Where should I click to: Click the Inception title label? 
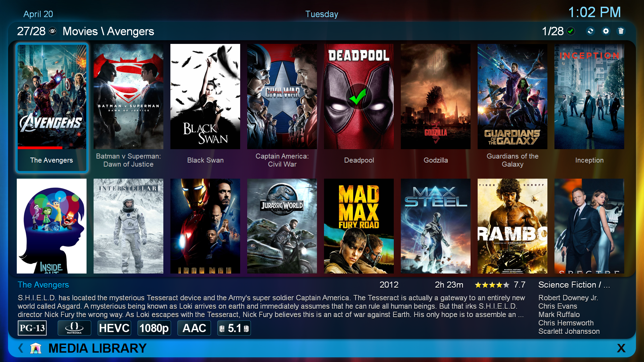(x=589, y=160)
